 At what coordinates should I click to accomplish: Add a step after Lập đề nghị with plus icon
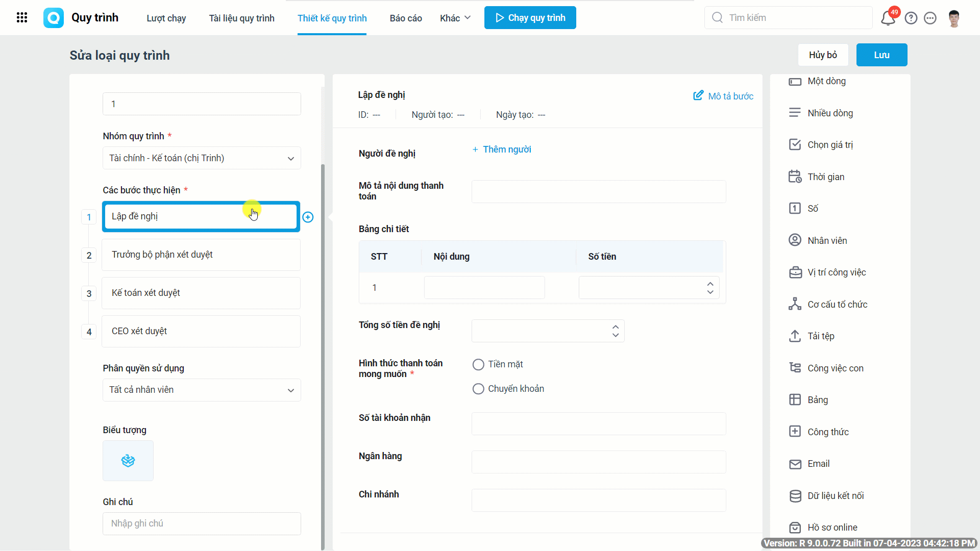(308, 217)
